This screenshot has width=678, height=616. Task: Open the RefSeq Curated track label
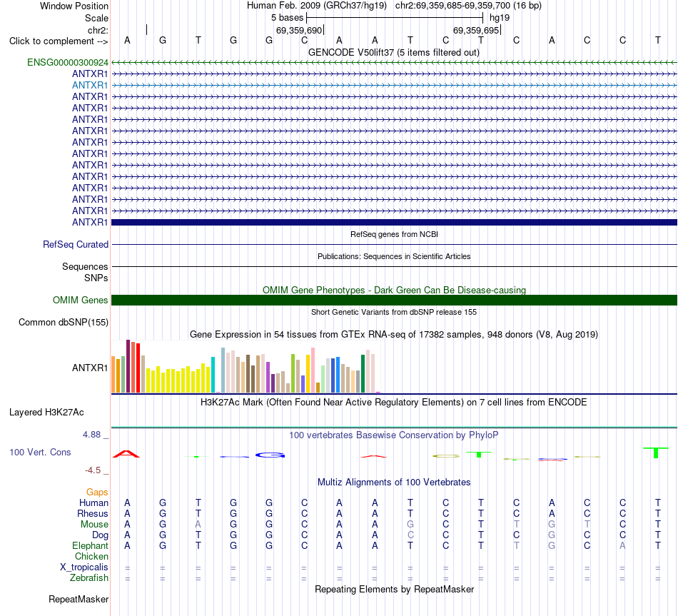(x=76, y=244)
